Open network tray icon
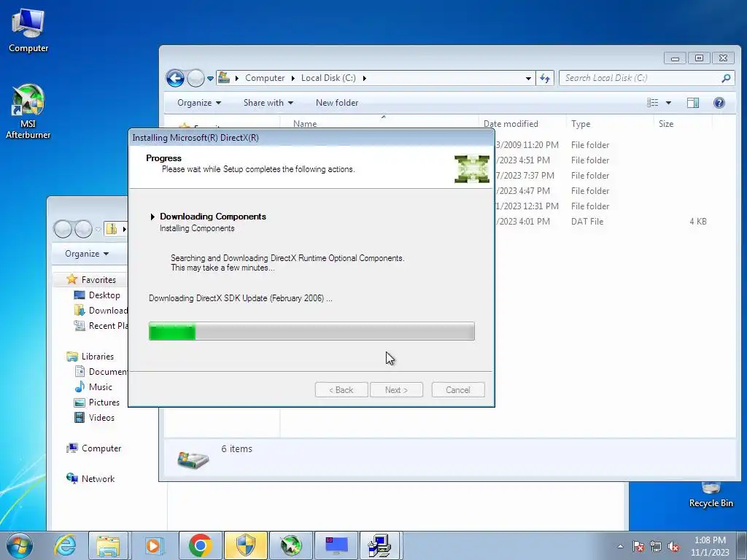 point(656,546)
